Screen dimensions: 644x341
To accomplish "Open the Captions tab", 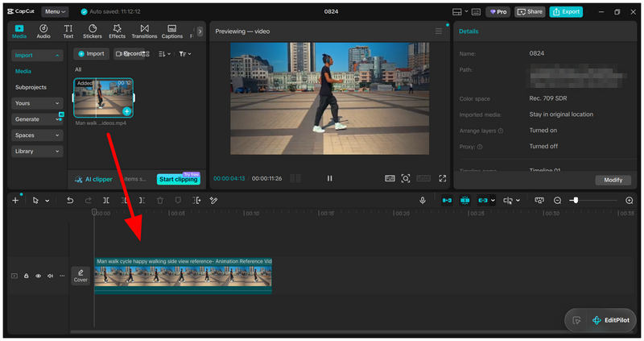I will [x=172, y=31].
